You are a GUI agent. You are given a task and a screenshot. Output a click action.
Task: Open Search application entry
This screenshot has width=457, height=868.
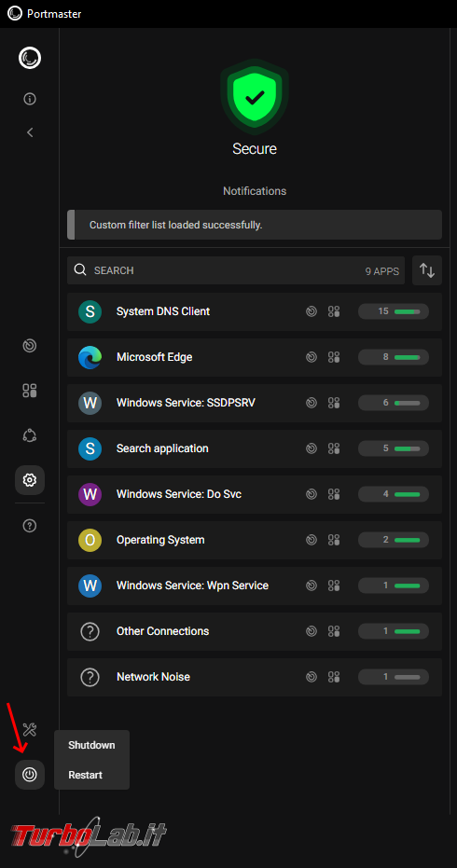click(255, 448)
